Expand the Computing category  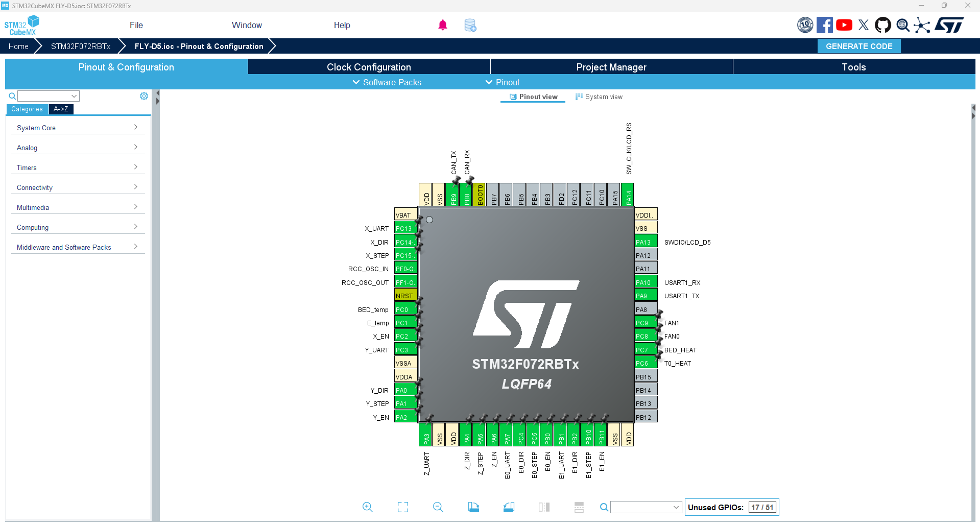click(x=78, y=227)
